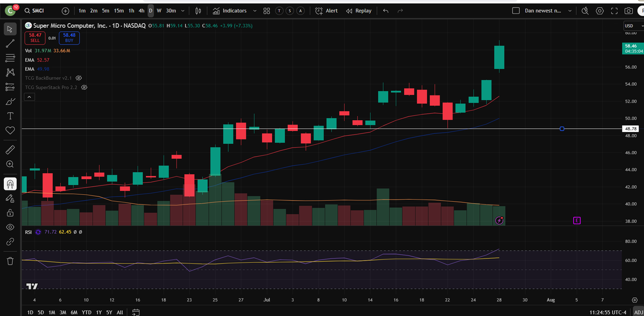The width and height of the screenshot is (644, 316).
Task: Select the text annotation tool
Action: pos(9,116)
